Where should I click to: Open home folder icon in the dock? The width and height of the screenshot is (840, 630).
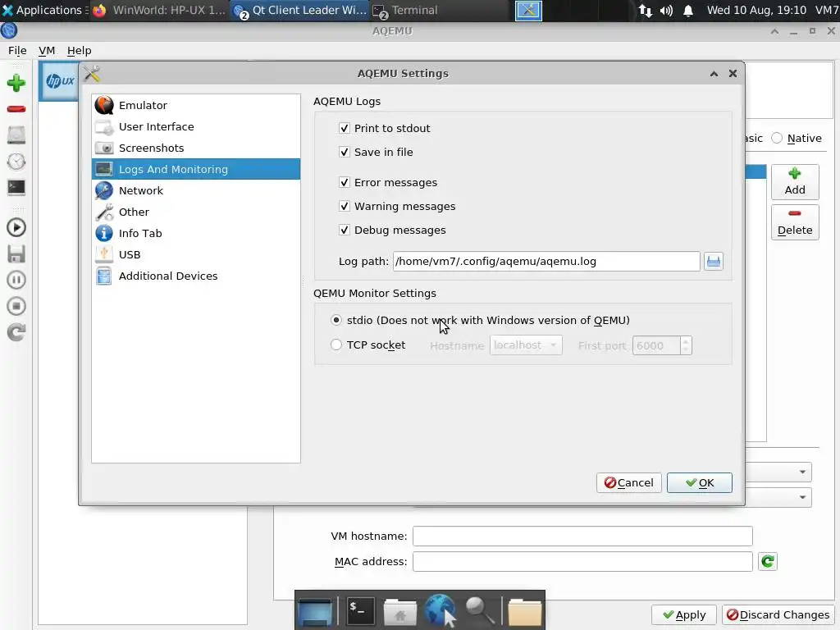coord(399,611)
